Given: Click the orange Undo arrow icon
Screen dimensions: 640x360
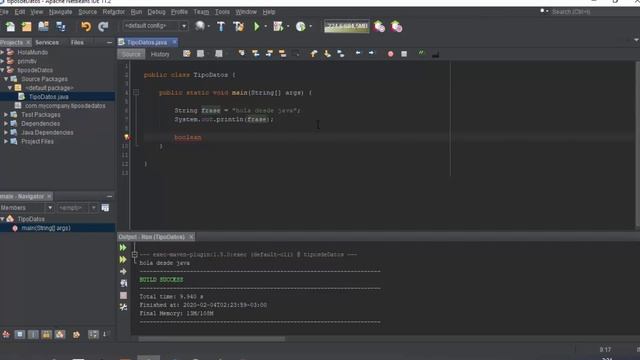Looking at the screenshot, I should pos(86,27).
